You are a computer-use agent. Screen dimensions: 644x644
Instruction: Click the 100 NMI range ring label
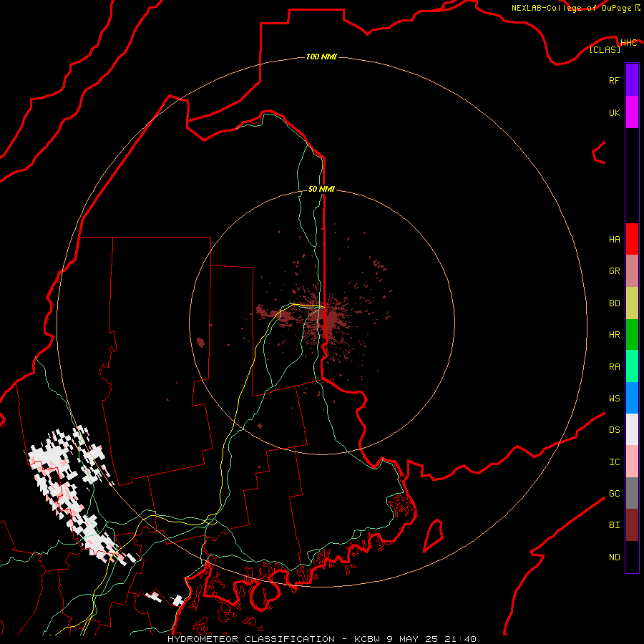(x=321, y=57)
